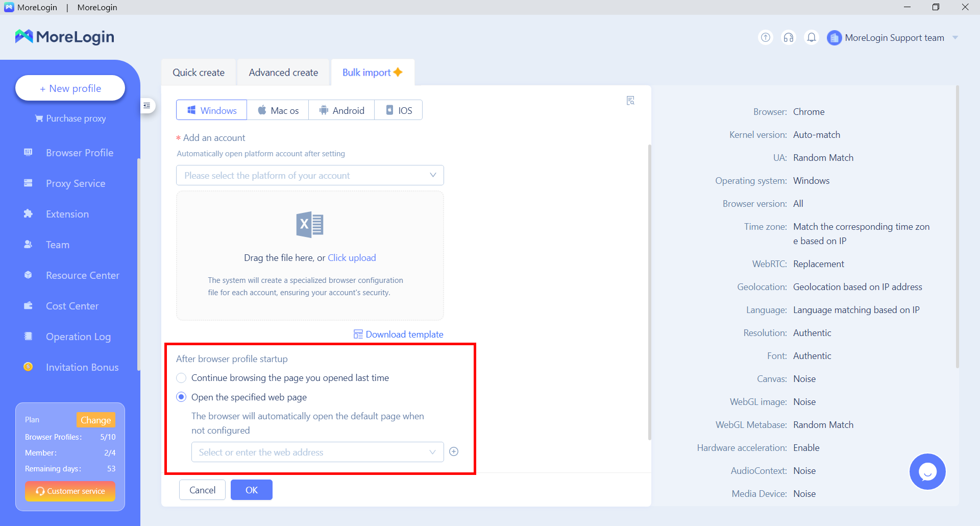This screenshot has height=526, width=980.
Task: Open Operation Log in sidebar
Action: pyautogui.click(x=78, y=337)
